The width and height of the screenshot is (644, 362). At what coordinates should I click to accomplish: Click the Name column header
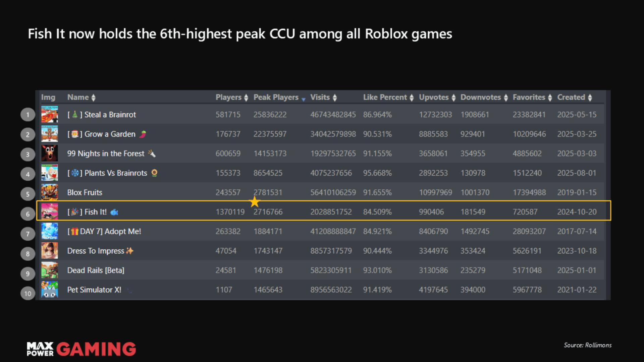click(78, 97)
